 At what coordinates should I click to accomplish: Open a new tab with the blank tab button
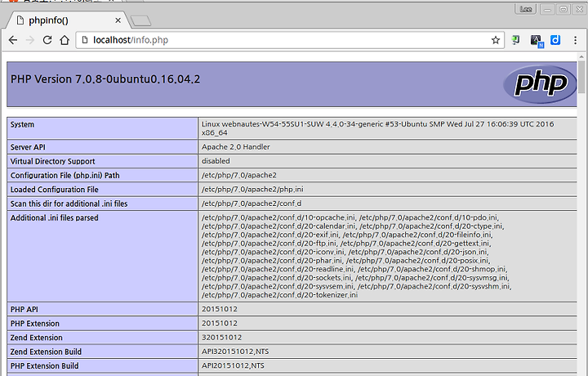point(141,21)
